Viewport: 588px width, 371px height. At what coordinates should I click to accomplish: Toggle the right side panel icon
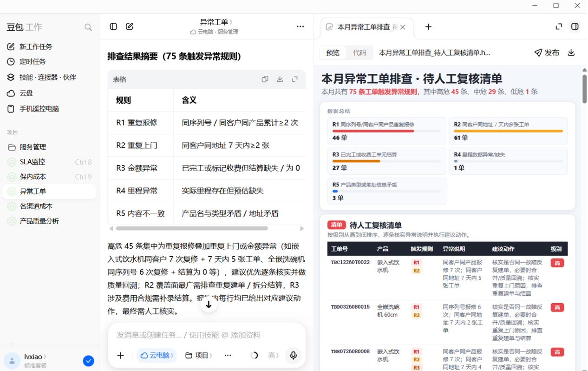575,26
